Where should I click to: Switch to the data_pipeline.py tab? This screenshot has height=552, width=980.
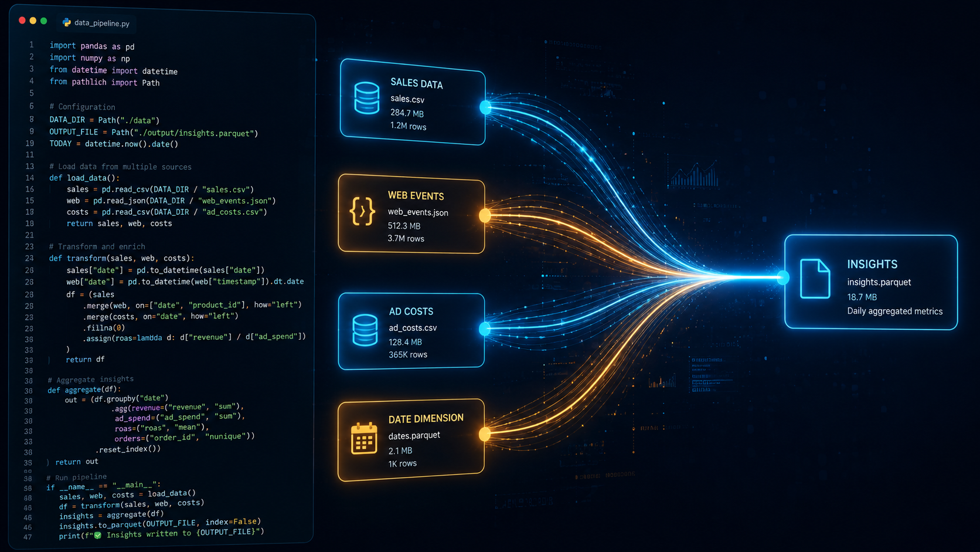click(x=97, y=23)
